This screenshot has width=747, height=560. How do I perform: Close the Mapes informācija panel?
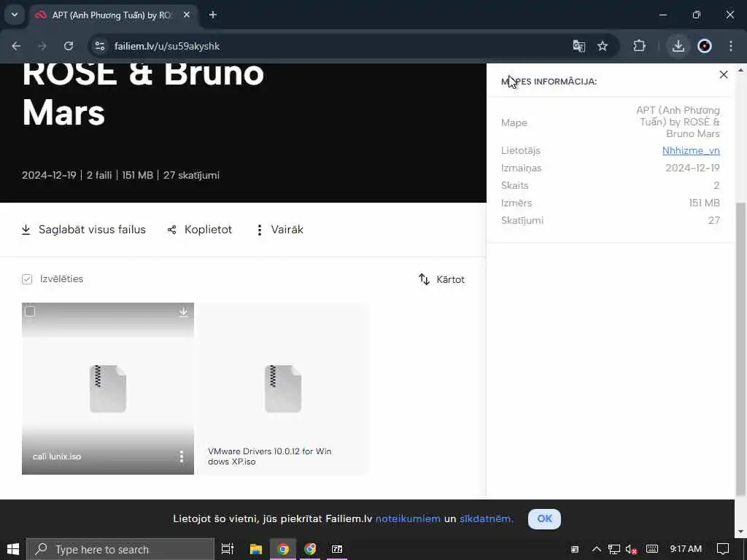pos(723,75)
